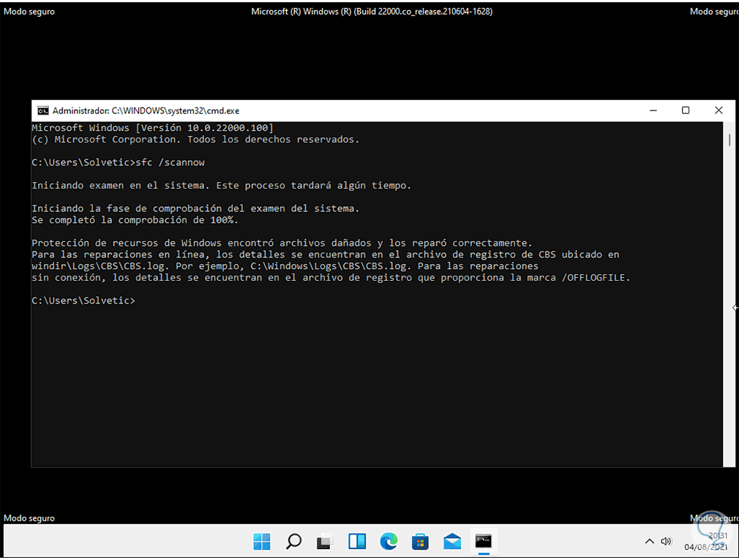This screenshot has width=739, height=560.
Task: Click 'Se completó la comprobación de 100%.'
Action: point(135,220)
